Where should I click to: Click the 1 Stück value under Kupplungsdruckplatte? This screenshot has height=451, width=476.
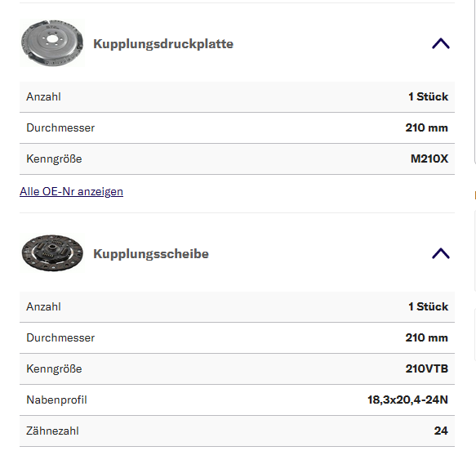pyautogui.click(x=428, y=96)
